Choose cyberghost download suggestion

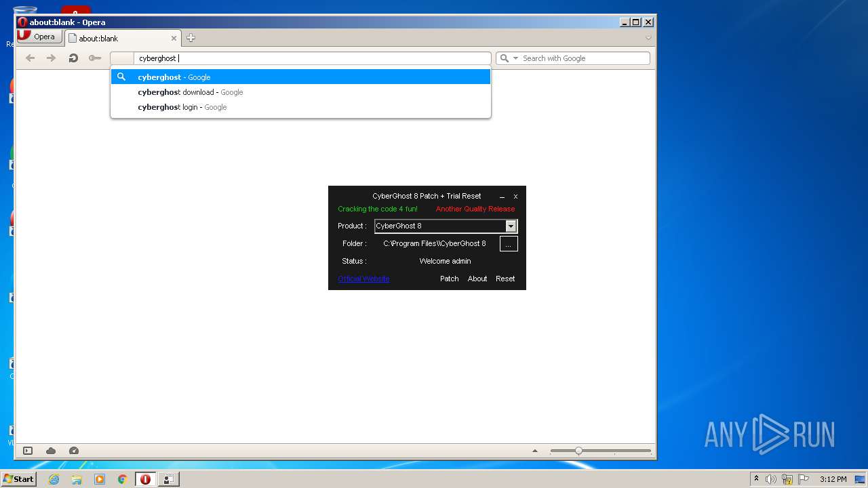[300, 92]
